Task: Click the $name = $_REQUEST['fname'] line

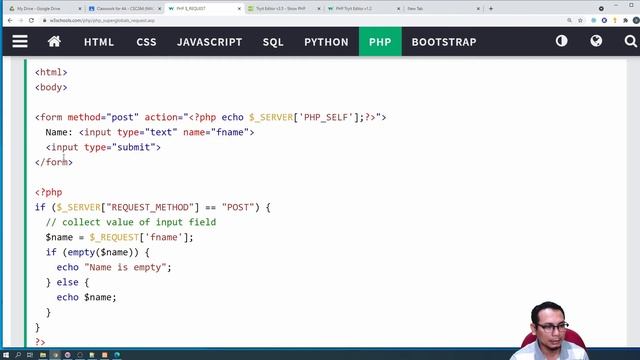Action: [119, 237]
